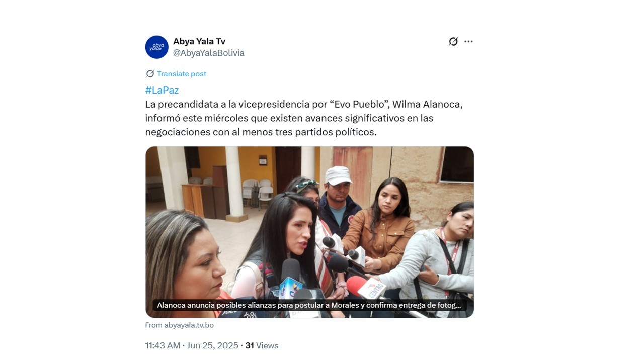This screenshot has width=644, height=362.
Task: Open the Abya Yala Tv display name
Action: [199, 42]
